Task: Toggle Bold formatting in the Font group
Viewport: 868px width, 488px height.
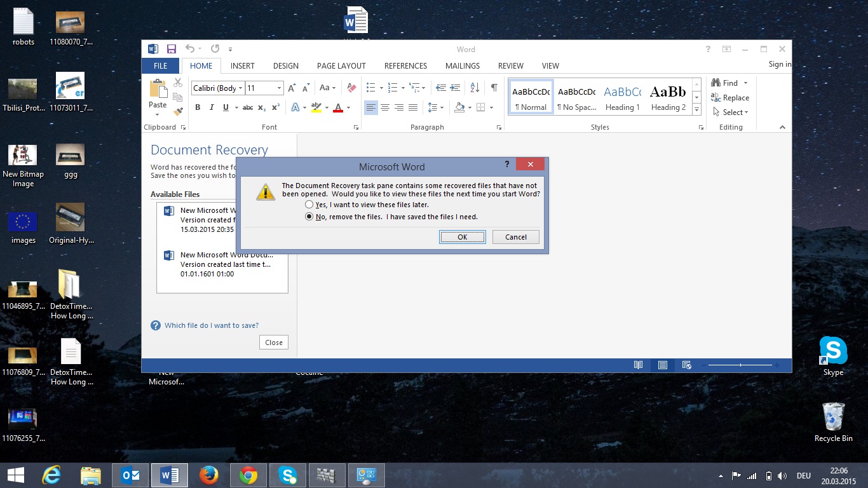Action: pyautogui.click(x=198, y=107)
